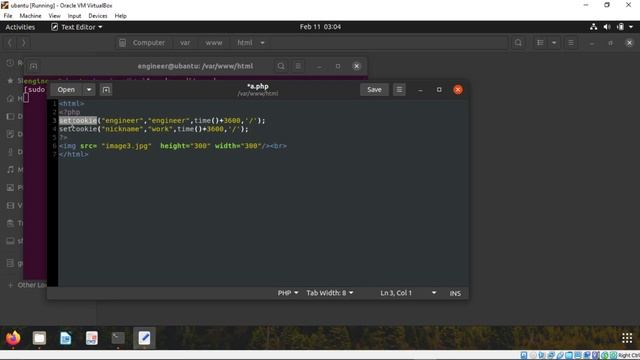Click the terminal title engineer@ubantu
This screenshot has height=360, width=640.
[x=195, y=66]
